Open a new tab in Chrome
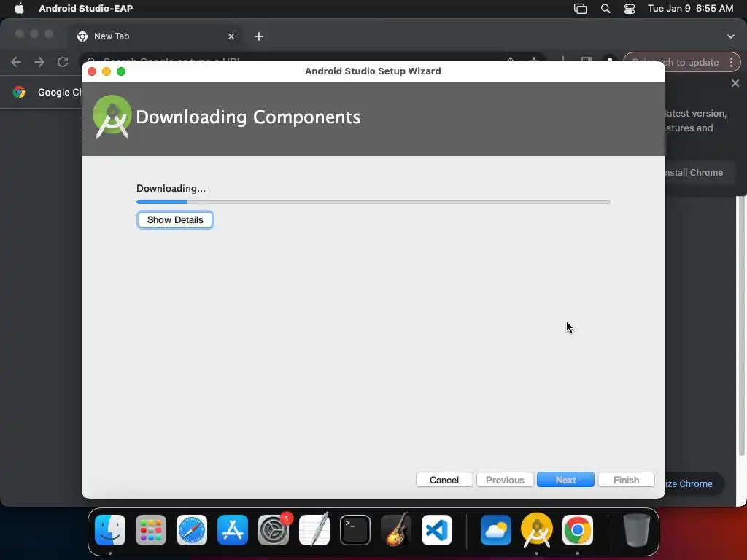This screenshot has height=560, width=747. tap(259, 36)
